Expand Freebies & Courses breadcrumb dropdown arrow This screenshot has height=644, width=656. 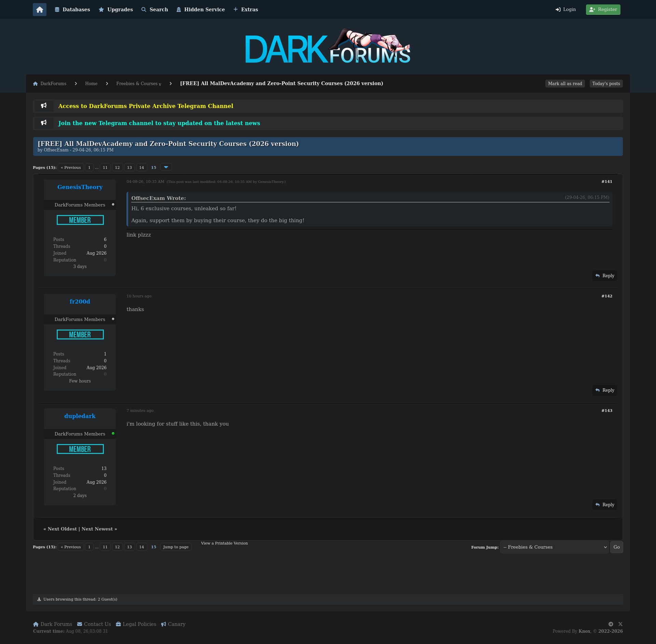[160, 84]
